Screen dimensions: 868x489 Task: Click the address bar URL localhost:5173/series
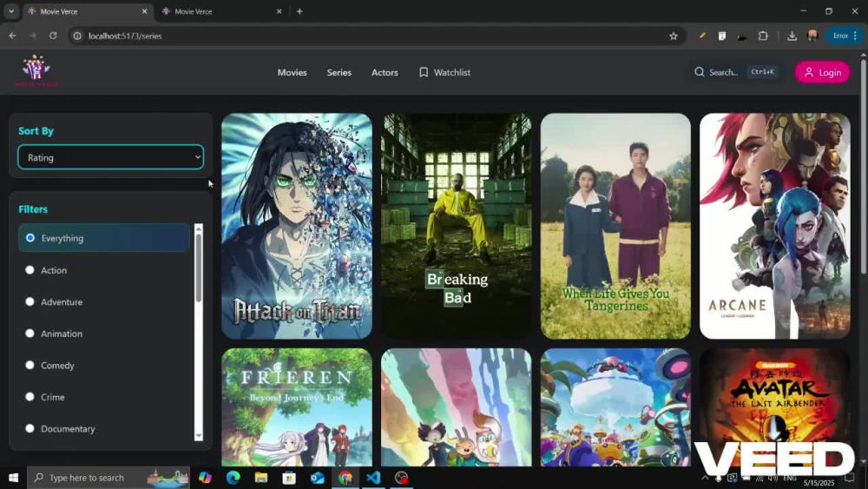(x=125, y=36)
